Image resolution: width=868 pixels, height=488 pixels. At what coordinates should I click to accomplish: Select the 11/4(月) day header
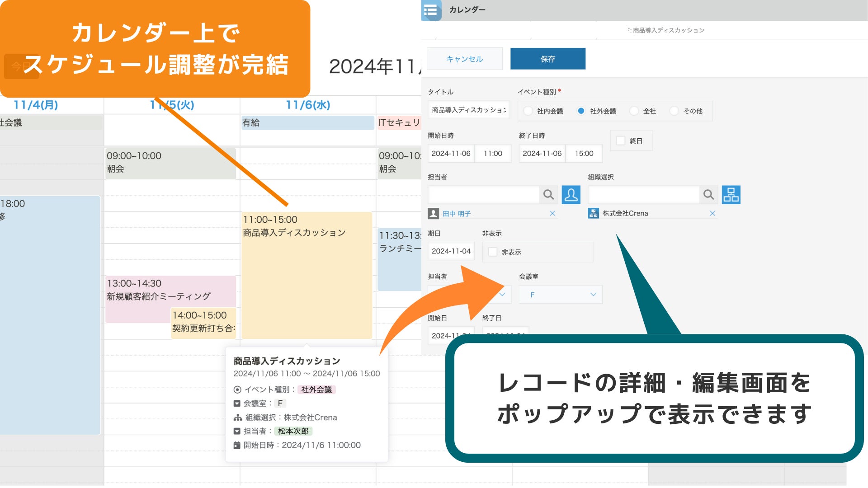(x=36, y=105)
